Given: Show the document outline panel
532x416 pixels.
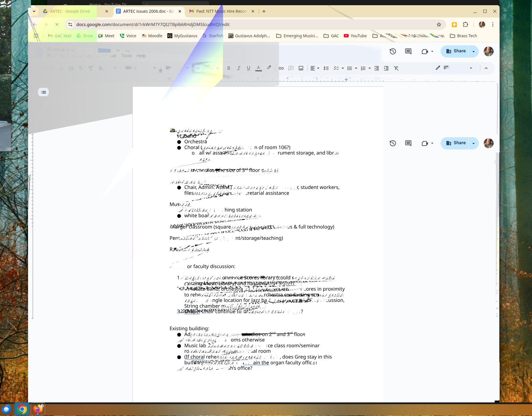Looking at the screenshot, I should coord(43,92).
